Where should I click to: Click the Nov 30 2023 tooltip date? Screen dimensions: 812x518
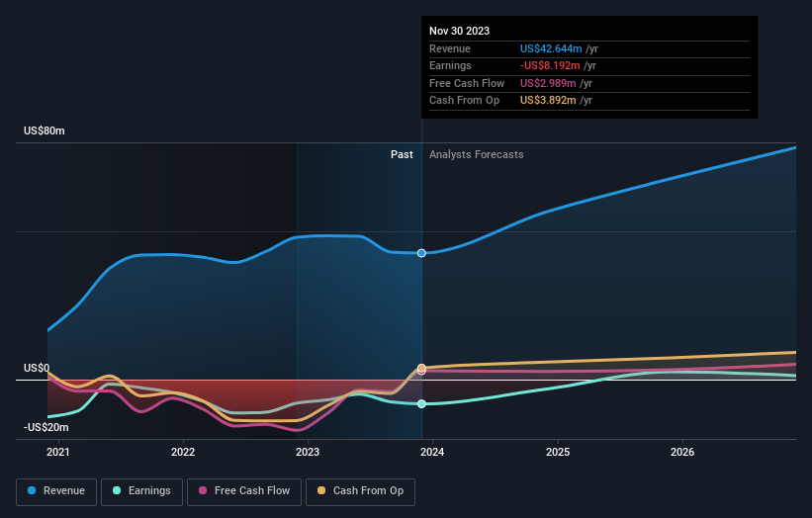(459, 31)
